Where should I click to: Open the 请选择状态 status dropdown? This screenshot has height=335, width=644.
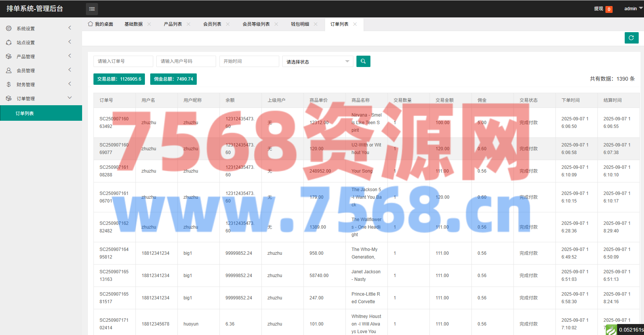click(x=317, y=62)
